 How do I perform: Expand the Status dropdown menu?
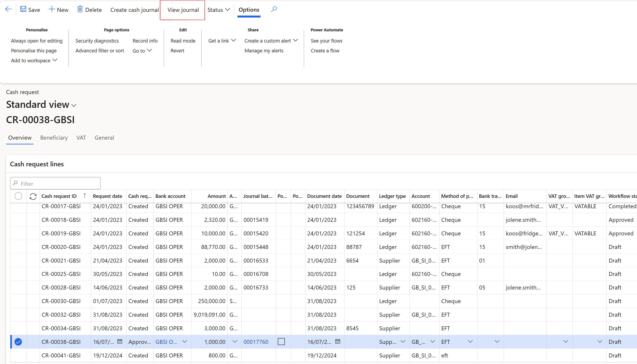tap(219, 10)
